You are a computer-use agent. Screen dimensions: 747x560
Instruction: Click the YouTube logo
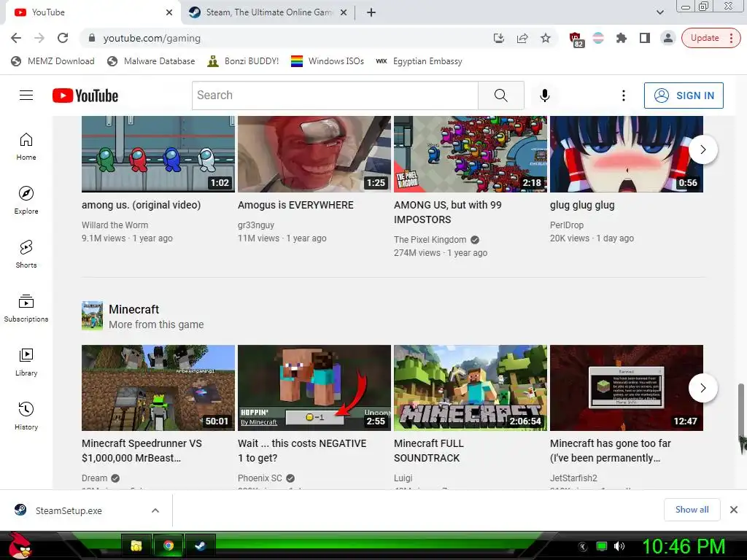tap(85, 96)
